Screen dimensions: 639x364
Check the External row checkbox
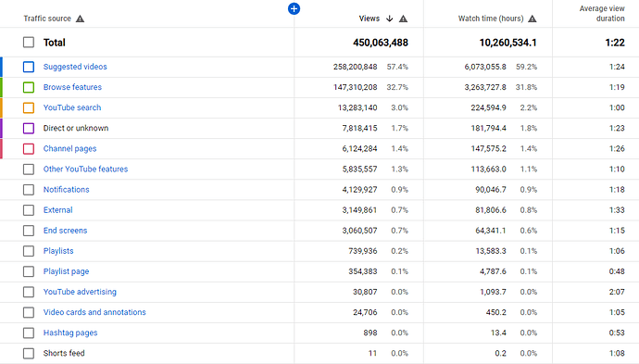coord(29,210)
